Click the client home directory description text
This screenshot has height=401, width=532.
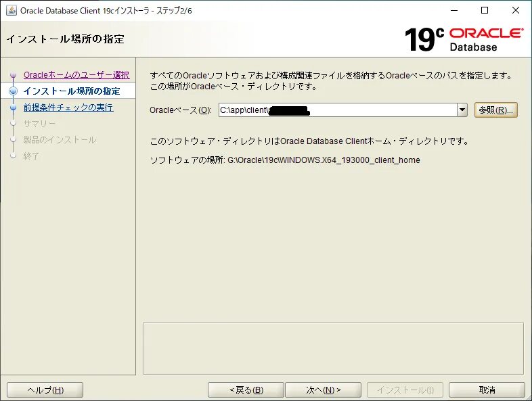coord(309,141)
